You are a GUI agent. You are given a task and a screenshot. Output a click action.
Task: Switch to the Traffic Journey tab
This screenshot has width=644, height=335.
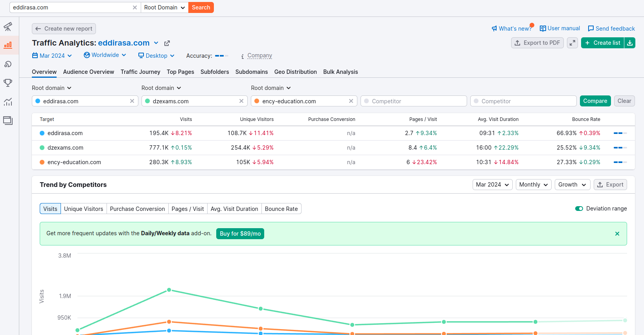(x=140, y=72)
